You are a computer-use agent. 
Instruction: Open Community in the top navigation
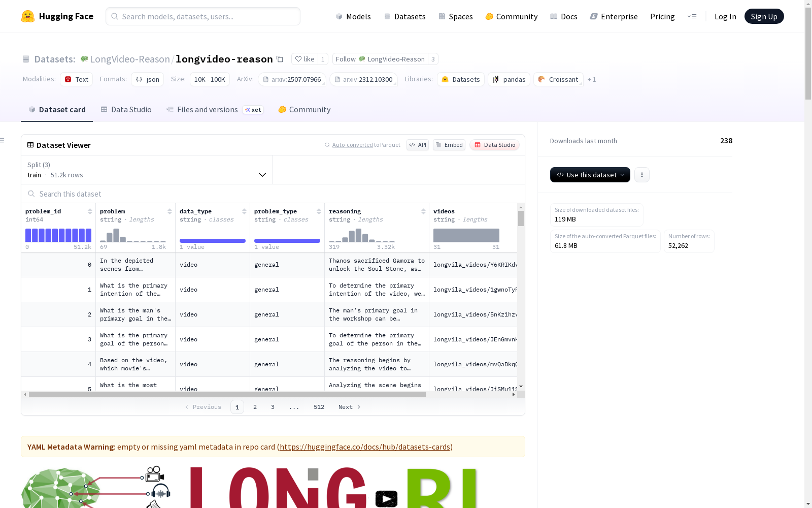click(512, 16)
